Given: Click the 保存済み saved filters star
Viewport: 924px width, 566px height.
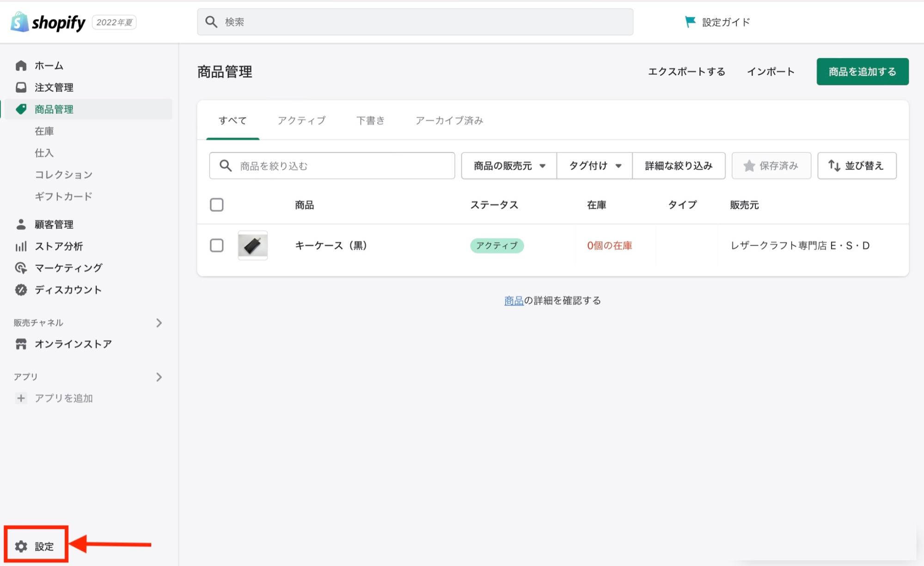Looking at the screenshot, I should tap(749, 165).
